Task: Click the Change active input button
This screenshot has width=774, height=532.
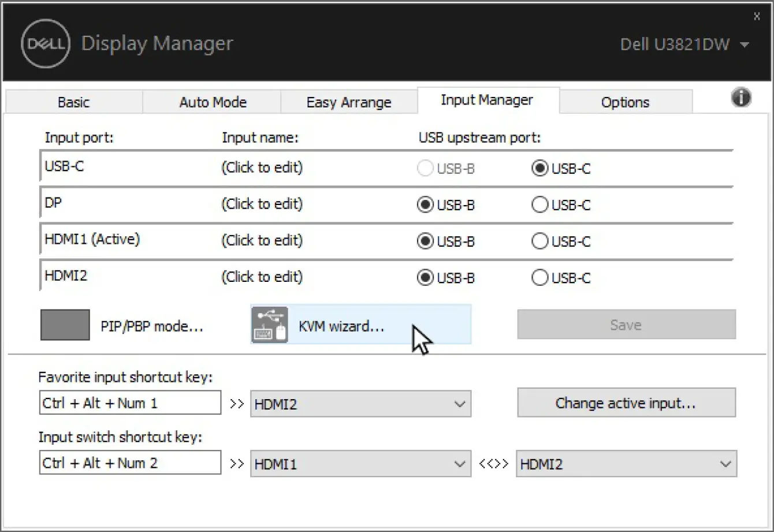Action: pos(626,403)
